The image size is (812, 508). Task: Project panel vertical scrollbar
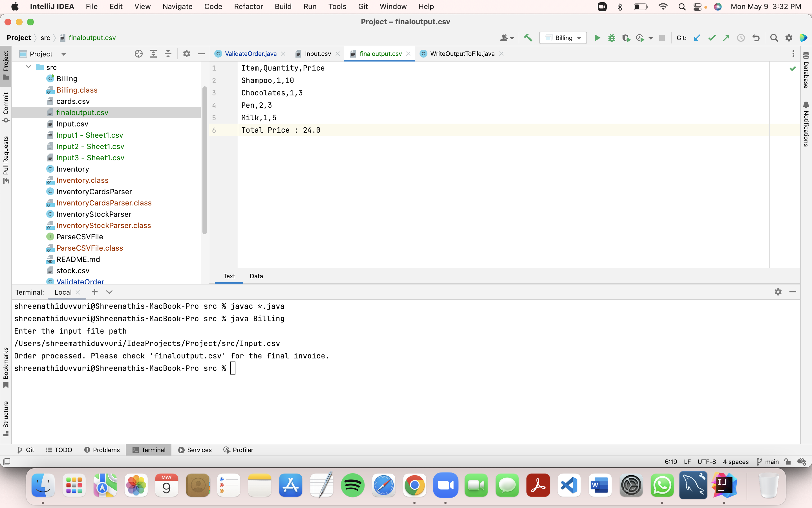pos(204,160)
